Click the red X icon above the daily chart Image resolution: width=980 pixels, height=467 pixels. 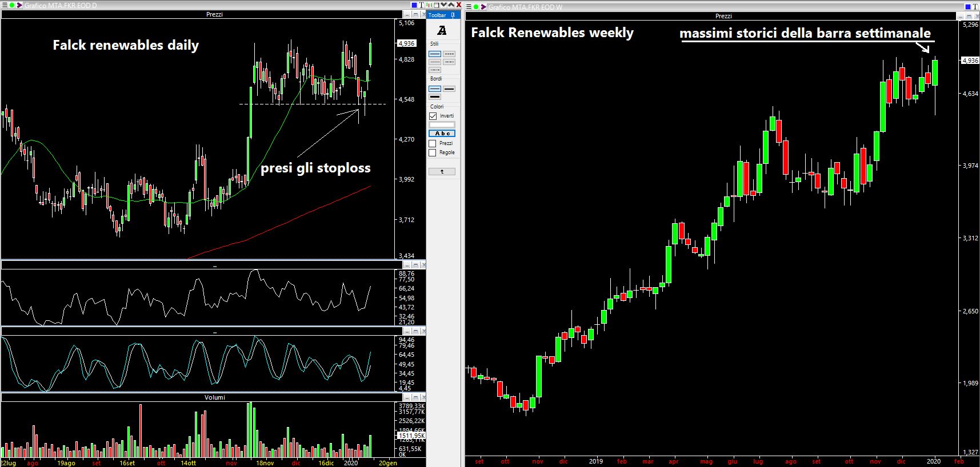[459, 5]
